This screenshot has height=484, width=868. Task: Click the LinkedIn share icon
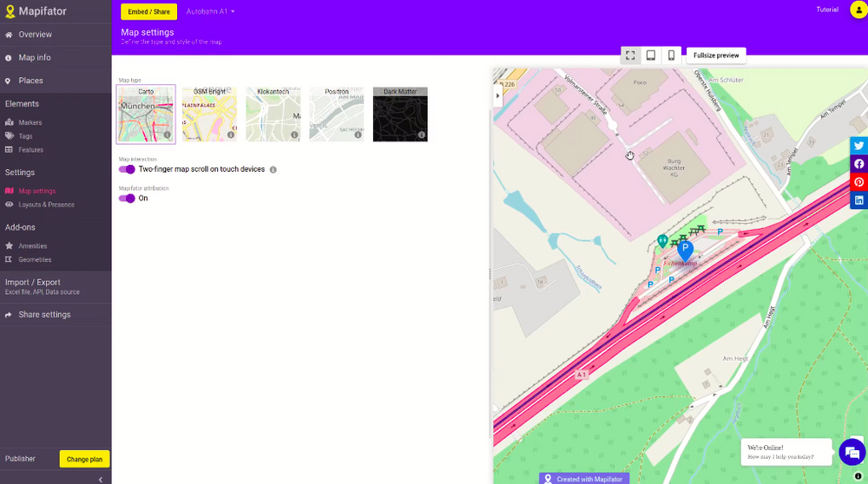point(858,200)
